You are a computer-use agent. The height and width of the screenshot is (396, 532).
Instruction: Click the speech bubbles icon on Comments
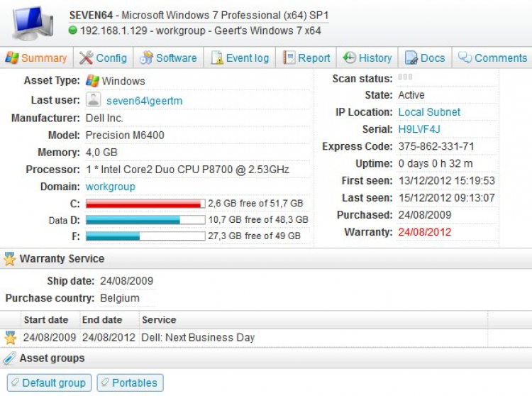coord(465,57)
